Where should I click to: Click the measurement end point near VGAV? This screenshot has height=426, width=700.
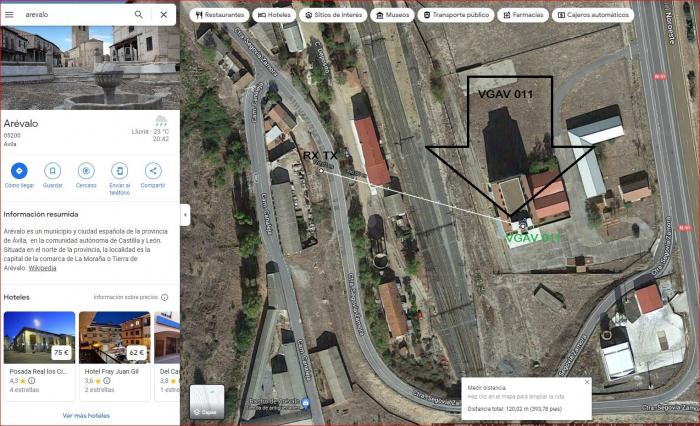pyautogui.click(x=523, y=226)
